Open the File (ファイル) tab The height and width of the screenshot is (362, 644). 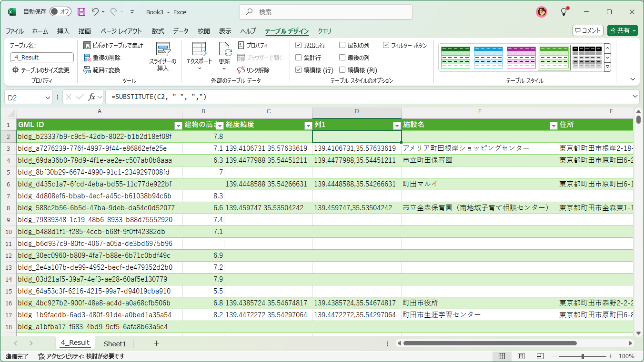(15, 31)
